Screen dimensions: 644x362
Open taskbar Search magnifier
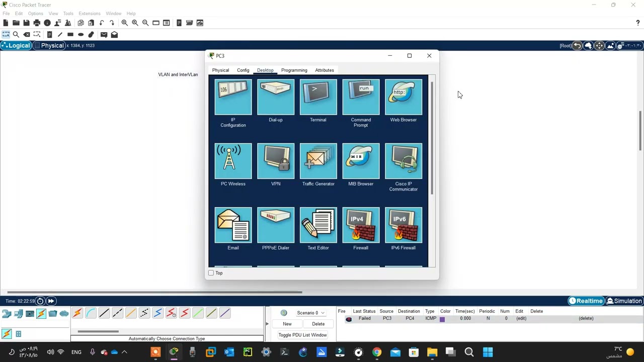point(469,352)
